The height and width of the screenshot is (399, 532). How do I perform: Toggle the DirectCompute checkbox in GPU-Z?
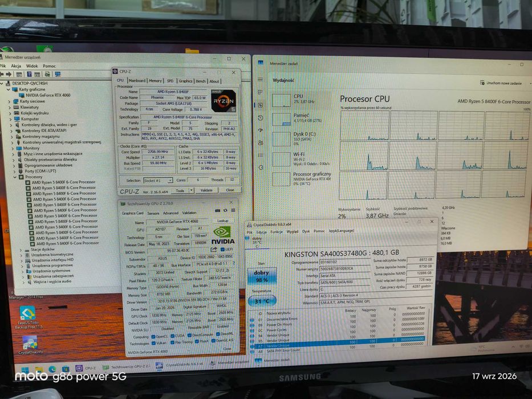(x=189, y=335)
